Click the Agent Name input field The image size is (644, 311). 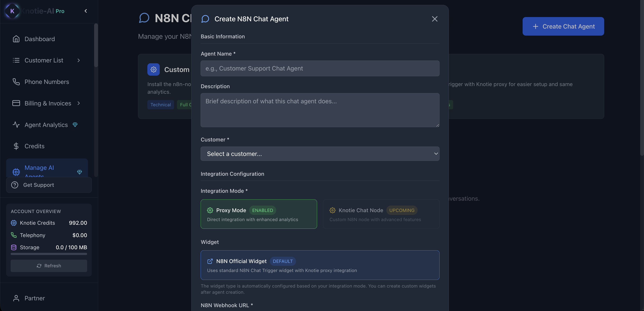320,69
